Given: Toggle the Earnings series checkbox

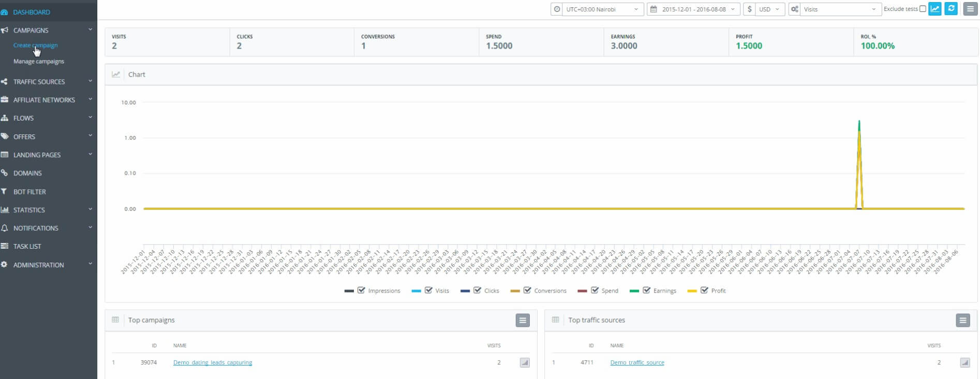Looking at the screenshot, I should (x=646, y=291).
